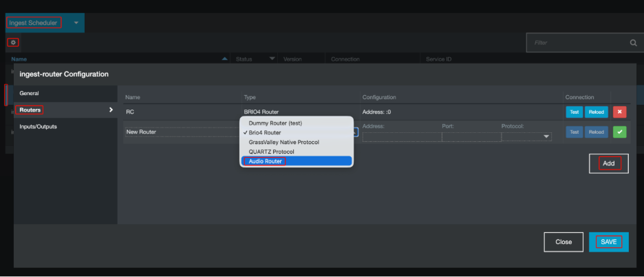Screen dimensions: 644x277
Task: Open the Inputs/Outputs configuration tab
Action: click(66, 126)
